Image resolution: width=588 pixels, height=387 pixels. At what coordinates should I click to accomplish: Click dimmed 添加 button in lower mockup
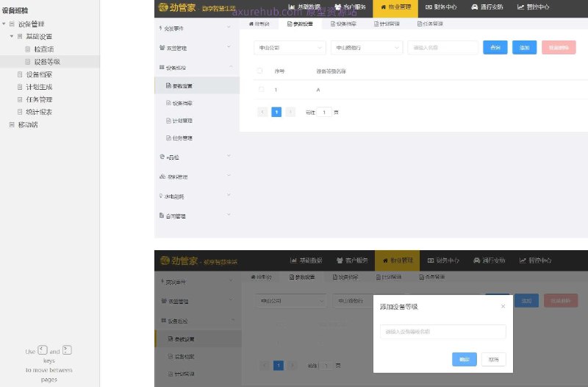click(x=526, y=301)
